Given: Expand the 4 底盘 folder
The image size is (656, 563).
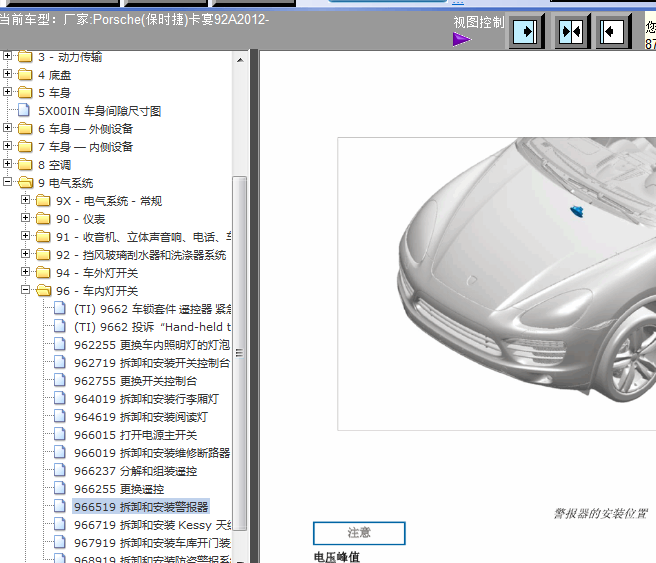Looking at the screenshot, I should coord(7,74).
